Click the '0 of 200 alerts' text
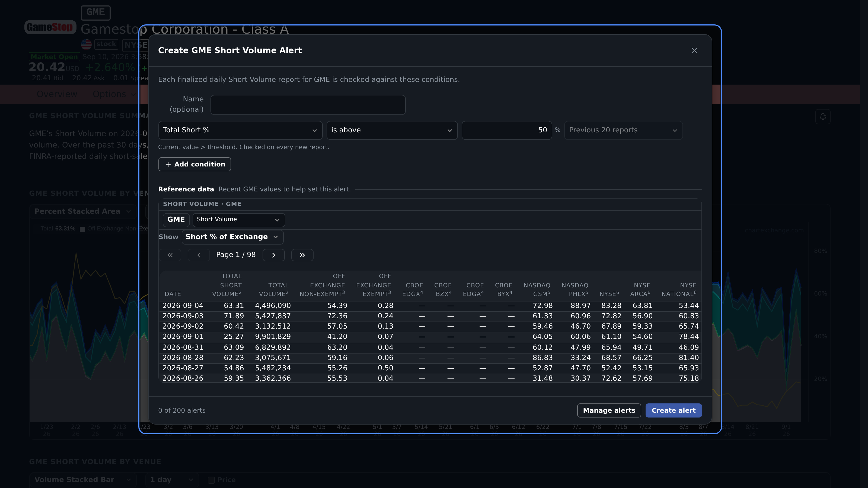The height and width of the screenshot is (488, 868). click(x=182, y=410)
